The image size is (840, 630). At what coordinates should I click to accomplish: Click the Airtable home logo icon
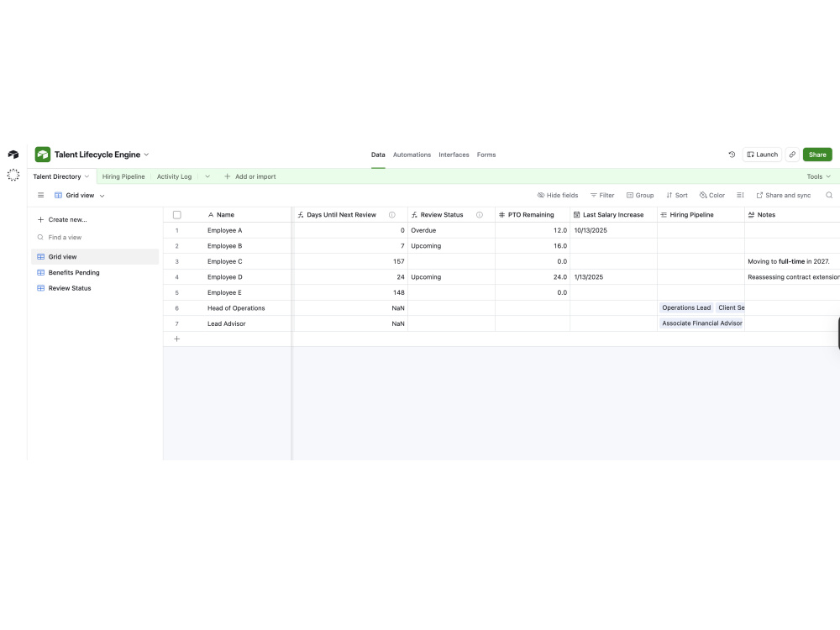click(13, 155)
